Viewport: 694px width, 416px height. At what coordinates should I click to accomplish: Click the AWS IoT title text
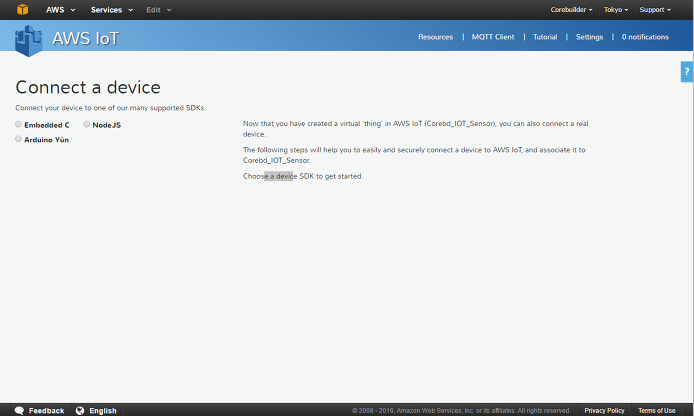(85, 39)
